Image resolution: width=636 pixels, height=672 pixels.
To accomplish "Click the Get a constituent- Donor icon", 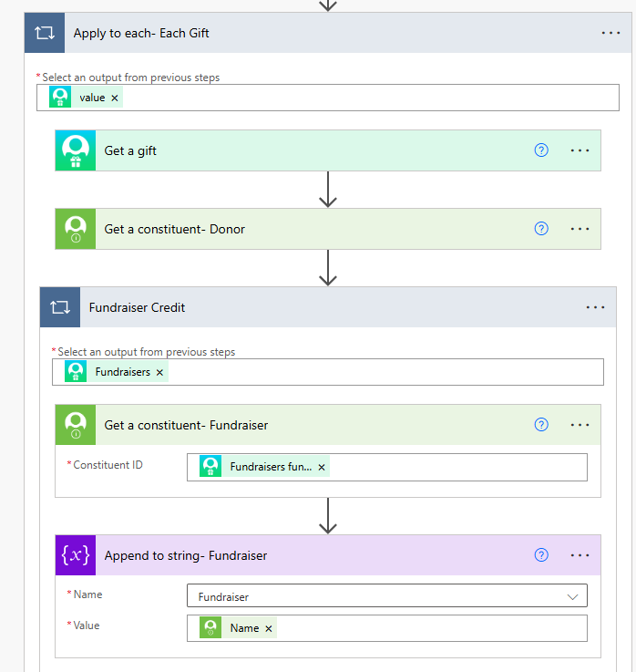I will pos(76,229).
